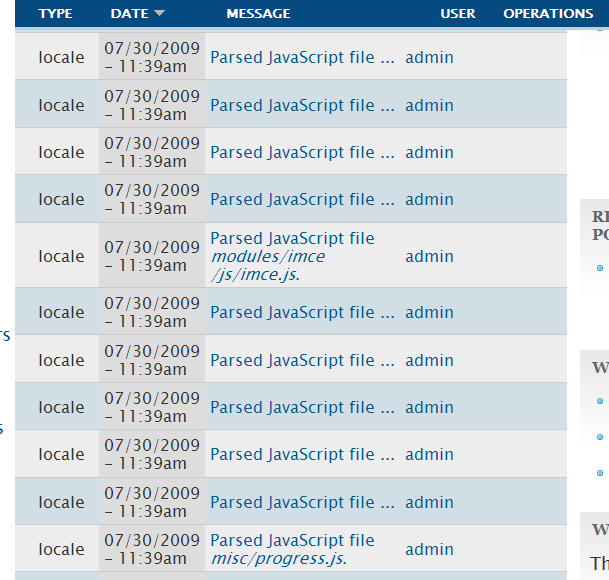Click the bullet icon under the RE PO sidebar heading
Screen dimensions: 609x580
pyautogui.click(x=600, y=268)
